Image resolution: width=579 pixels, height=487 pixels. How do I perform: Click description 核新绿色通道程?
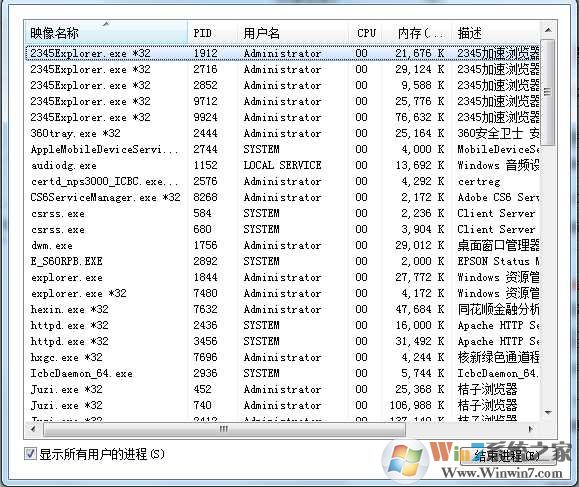[x=498, y=357]
